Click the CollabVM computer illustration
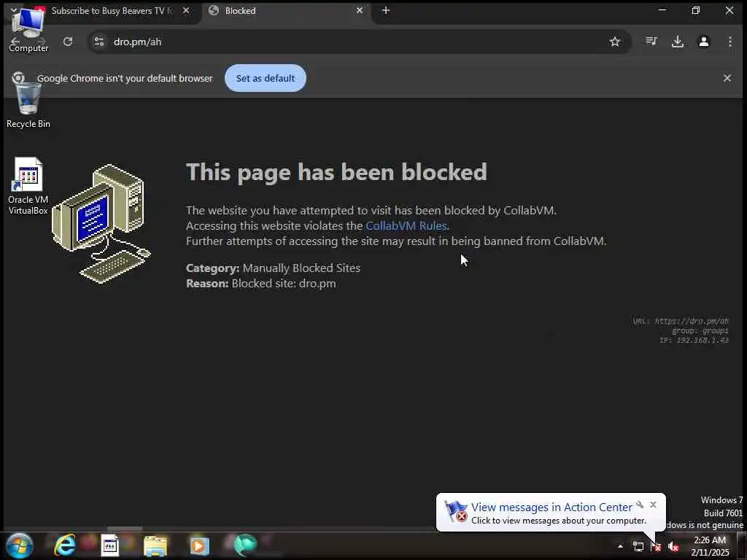Viewport: 747px width, 560px height. coord(101,224)
